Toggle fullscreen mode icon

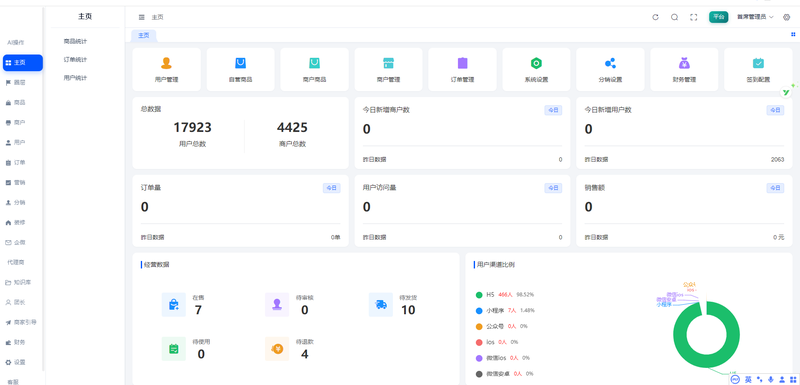693,17
